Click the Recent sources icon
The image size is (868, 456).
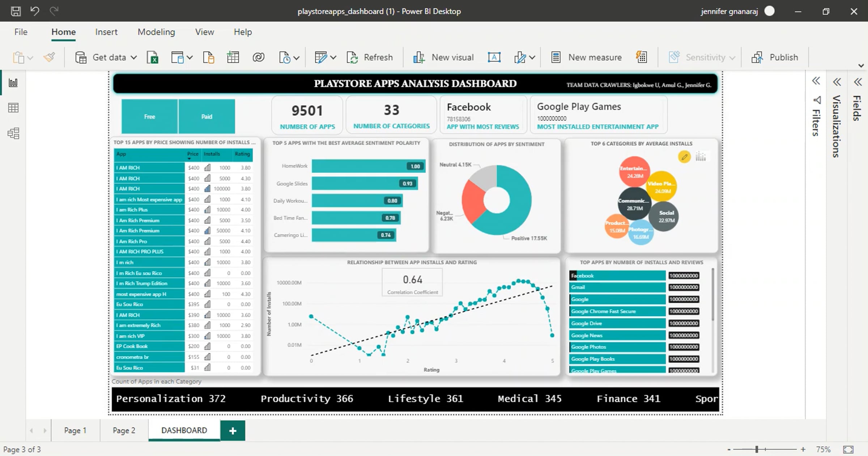click(x=285, y=57)
